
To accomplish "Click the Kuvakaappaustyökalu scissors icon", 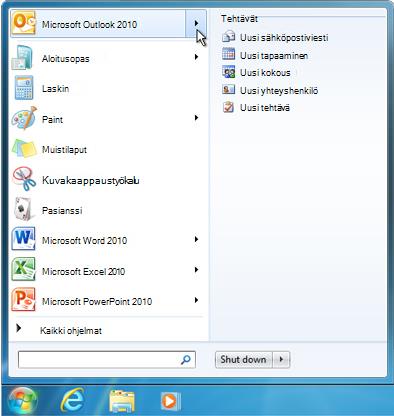I will click(x=24, y=179).
